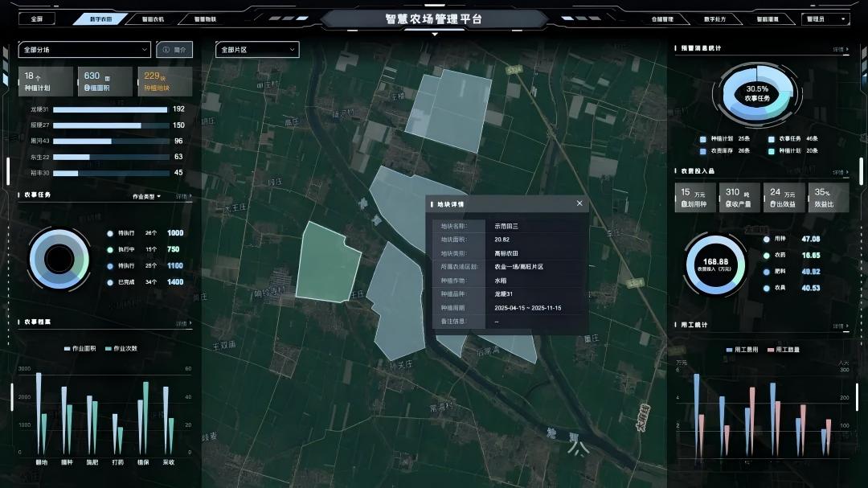The width and height of the screenshot is (868, 488).
Task: Expand the 作业类型 filter dropdown
Action: 147,196
